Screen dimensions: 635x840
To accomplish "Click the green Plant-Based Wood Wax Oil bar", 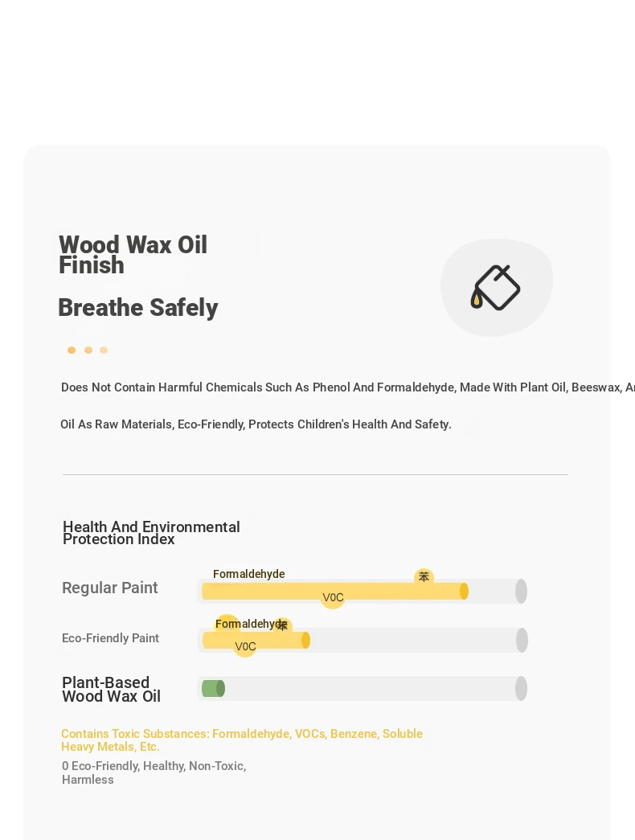I will (213, 688).
